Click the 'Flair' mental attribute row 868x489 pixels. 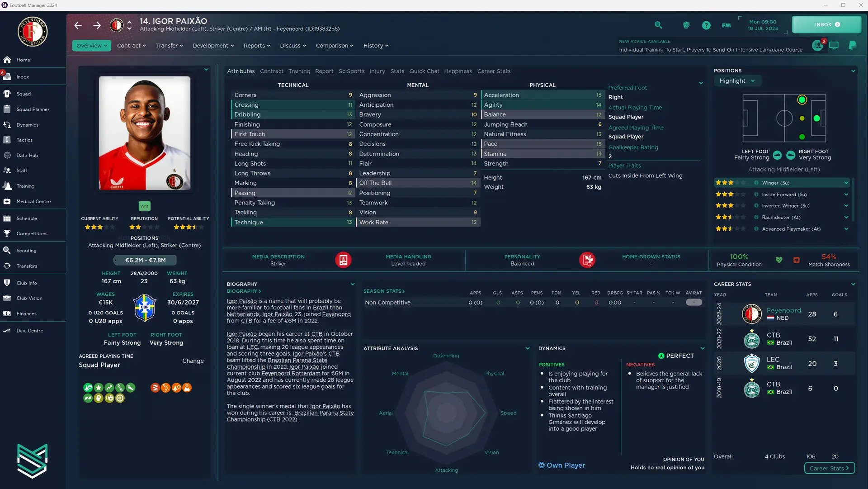[418, 164]
